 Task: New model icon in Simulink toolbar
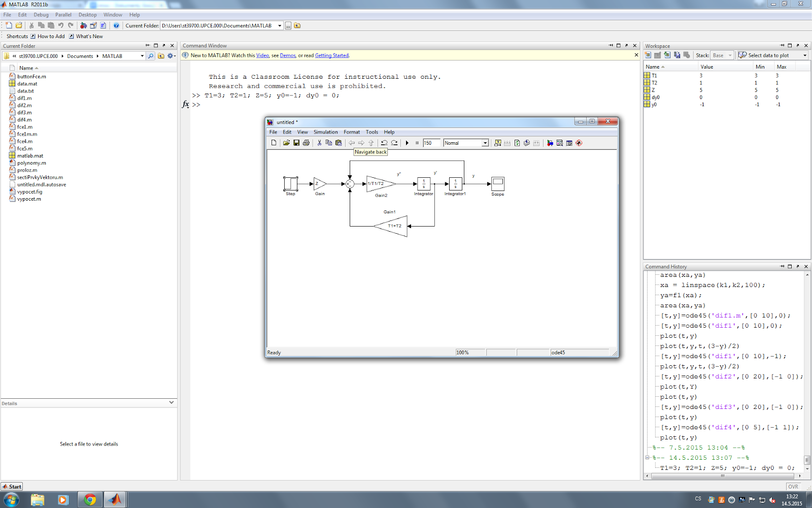274,143
